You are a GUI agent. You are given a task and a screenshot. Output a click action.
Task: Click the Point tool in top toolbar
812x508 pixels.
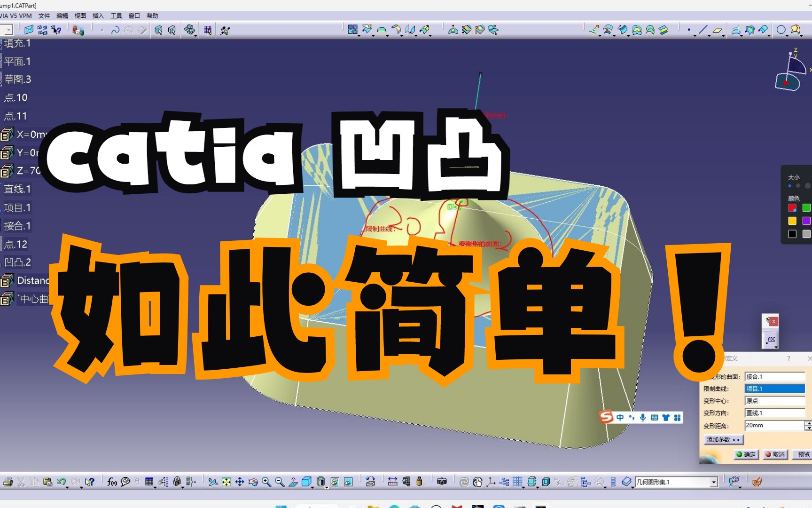click(689, 30)
